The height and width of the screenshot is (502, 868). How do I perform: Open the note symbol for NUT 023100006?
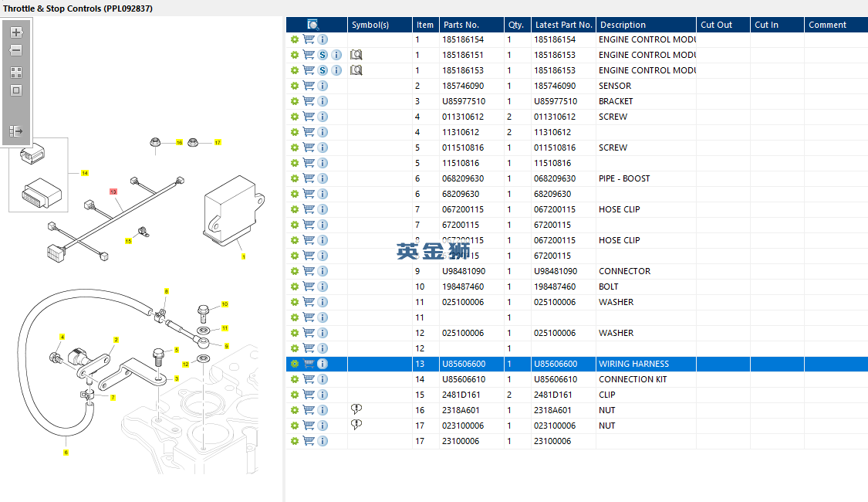point(356,425)
